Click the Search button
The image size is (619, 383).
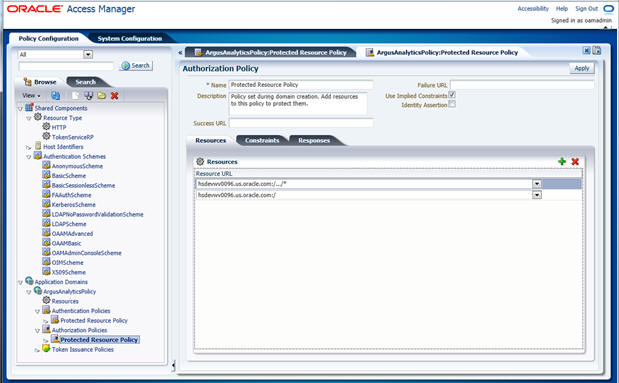coord(136,66)
